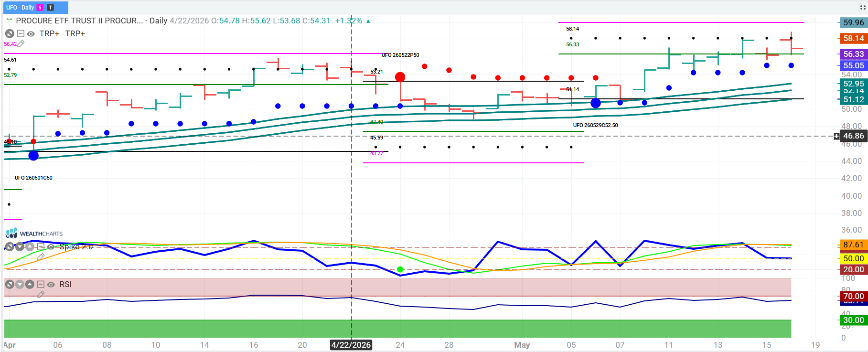Click the Apr label on the time axis
Image resolution: width=868 pixels, height=352 pixels.
point(10,345)
